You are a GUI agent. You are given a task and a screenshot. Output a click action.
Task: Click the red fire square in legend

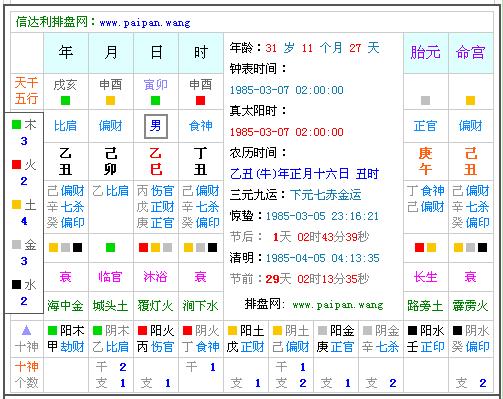[16, 165]
